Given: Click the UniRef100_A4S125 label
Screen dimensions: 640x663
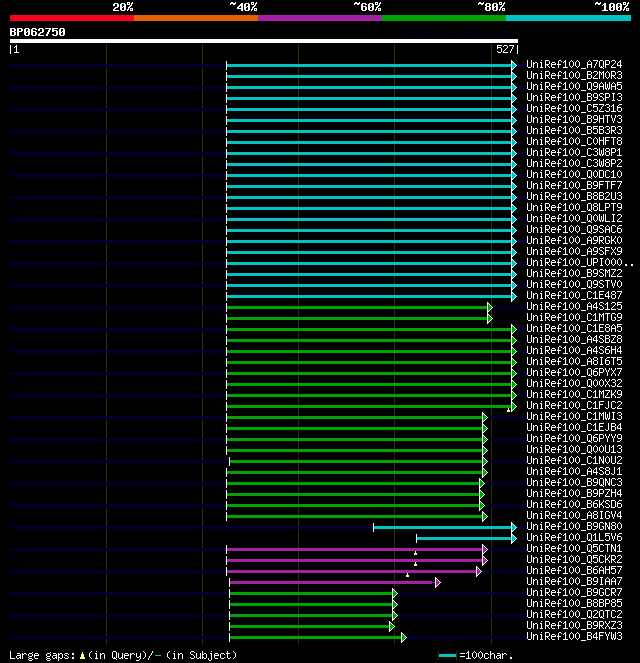Looking at the screenshot, I should tap(574, 307).
